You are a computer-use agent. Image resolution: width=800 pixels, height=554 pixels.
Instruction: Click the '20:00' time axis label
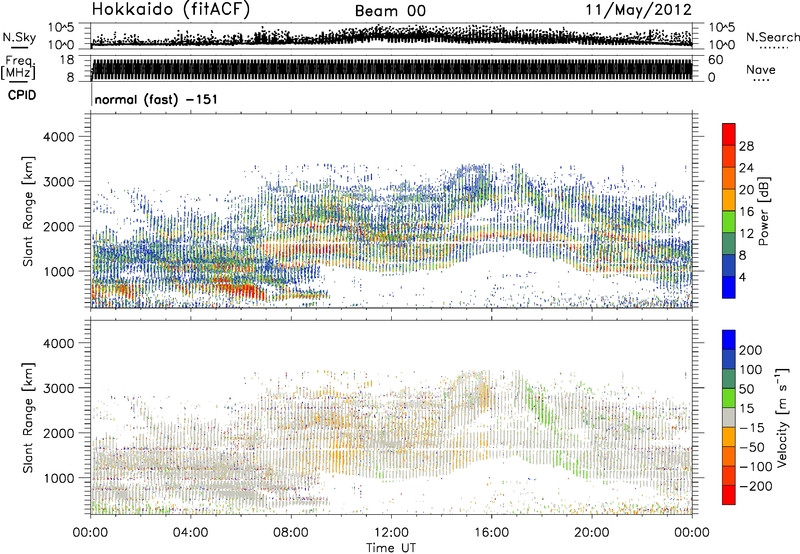click(x=592, y=533)
